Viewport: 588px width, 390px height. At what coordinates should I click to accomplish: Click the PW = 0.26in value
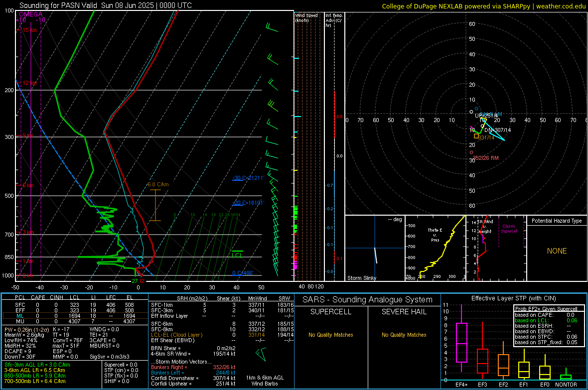(x=26, y=330)
